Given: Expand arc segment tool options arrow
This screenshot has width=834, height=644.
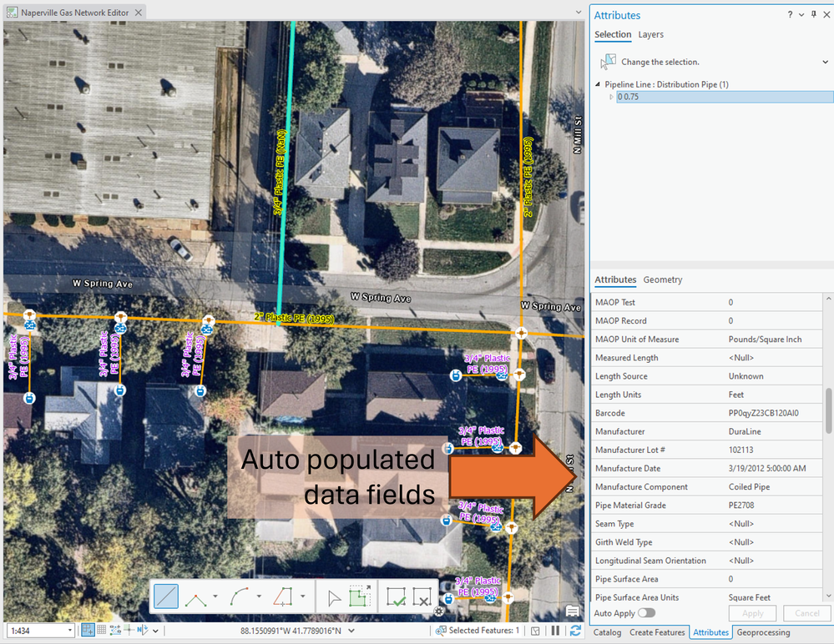Looking at the screenshot, I should pos(259,596).
